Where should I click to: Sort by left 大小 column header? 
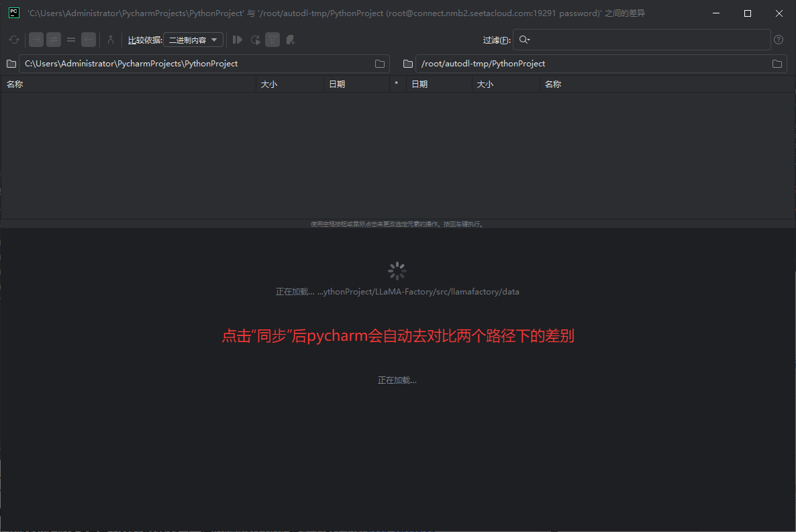(290, 85)
